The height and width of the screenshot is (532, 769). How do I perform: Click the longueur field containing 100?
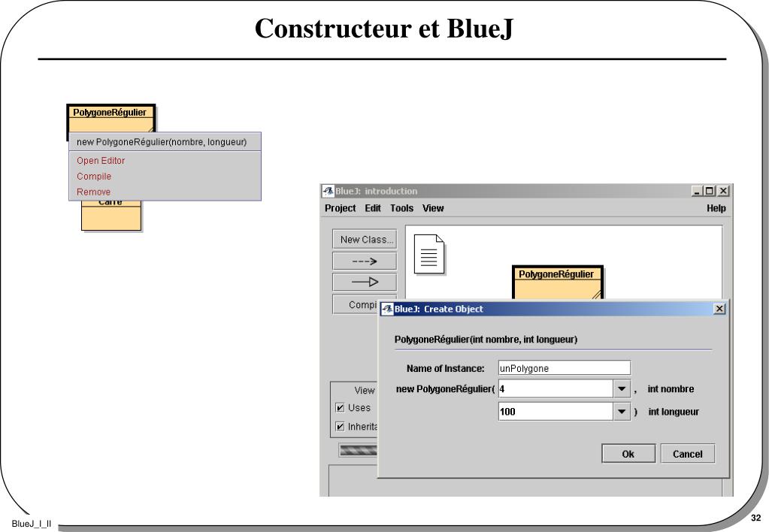coord(556,411)
